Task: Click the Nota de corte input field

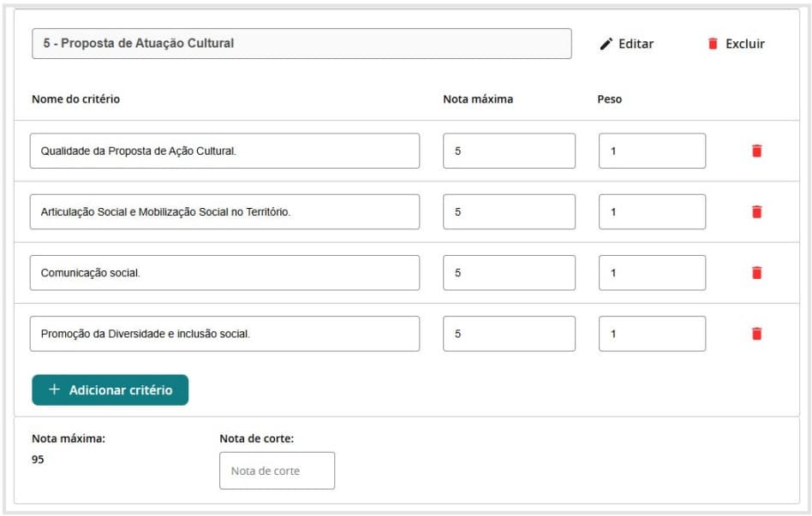Action: (x=277, y=471)
